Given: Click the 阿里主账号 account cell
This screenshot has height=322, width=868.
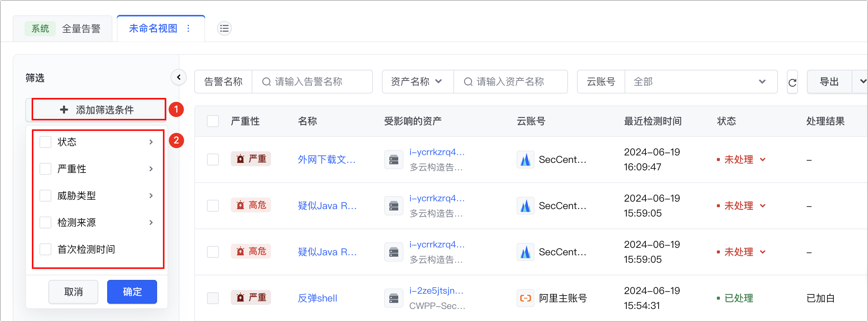Looking at the screenshot, I should point(563,298).
